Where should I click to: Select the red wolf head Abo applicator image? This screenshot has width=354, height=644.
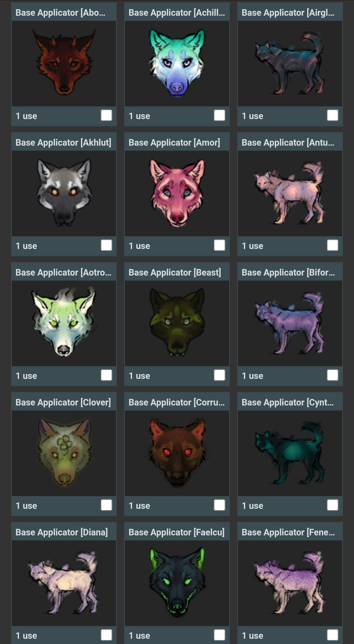coord(64,62)
